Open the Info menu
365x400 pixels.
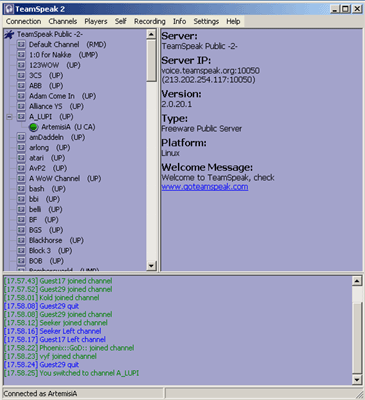tap(179, 21)
